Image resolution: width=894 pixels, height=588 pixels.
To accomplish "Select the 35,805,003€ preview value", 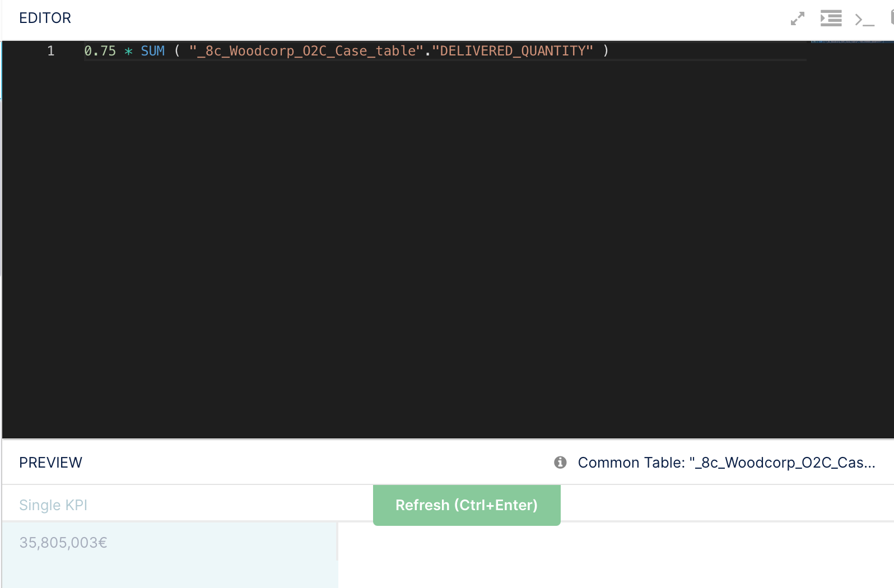I will coord(63,543).
